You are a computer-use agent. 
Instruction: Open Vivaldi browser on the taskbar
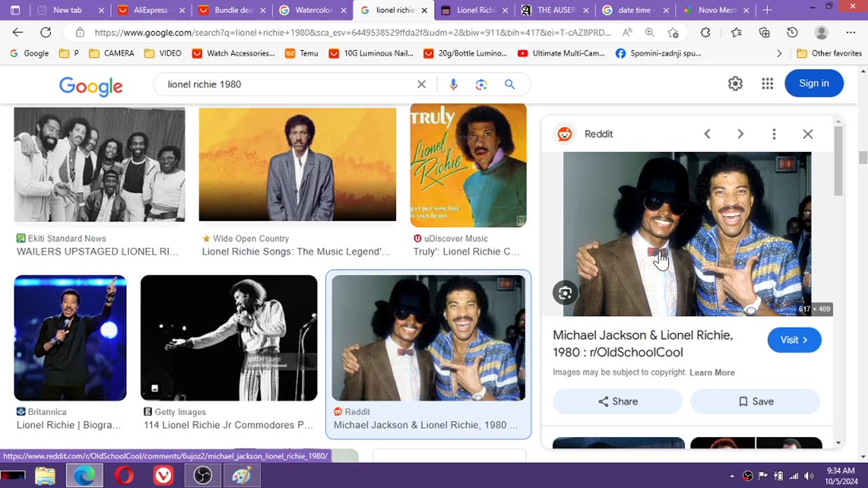(x=163, y=476)
